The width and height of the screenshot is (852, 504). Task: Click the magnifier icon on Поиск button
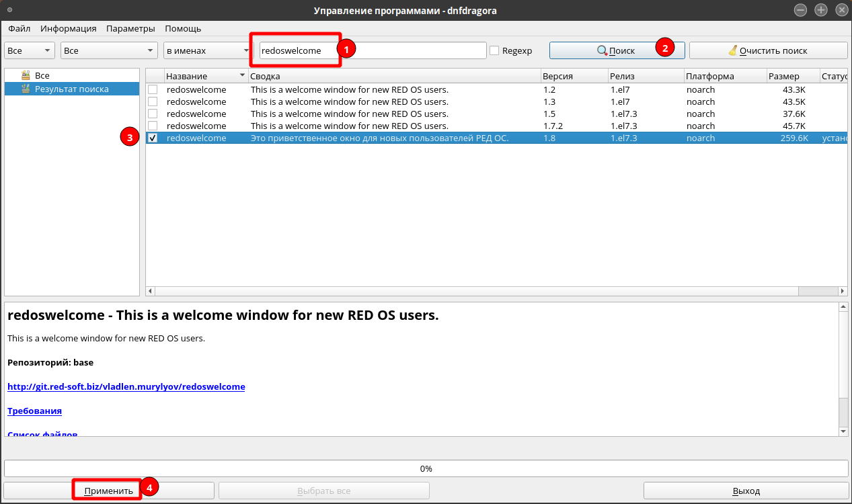click(x=603, y=50)
